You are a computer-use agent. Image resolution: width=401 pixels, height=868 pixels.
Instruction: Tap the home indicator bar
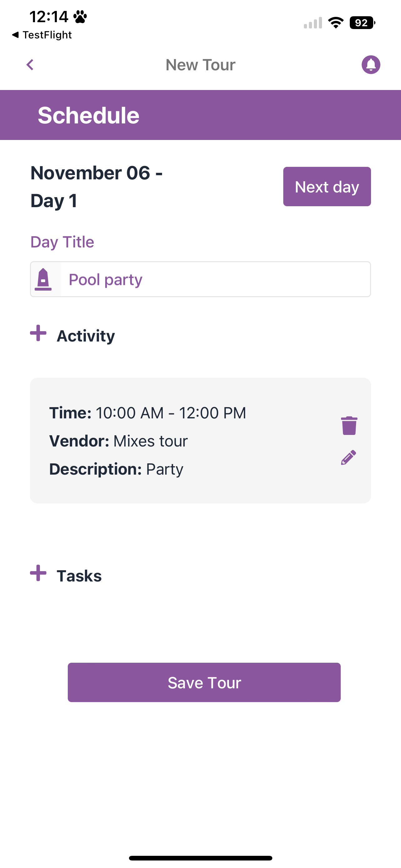tap(200, 858)
